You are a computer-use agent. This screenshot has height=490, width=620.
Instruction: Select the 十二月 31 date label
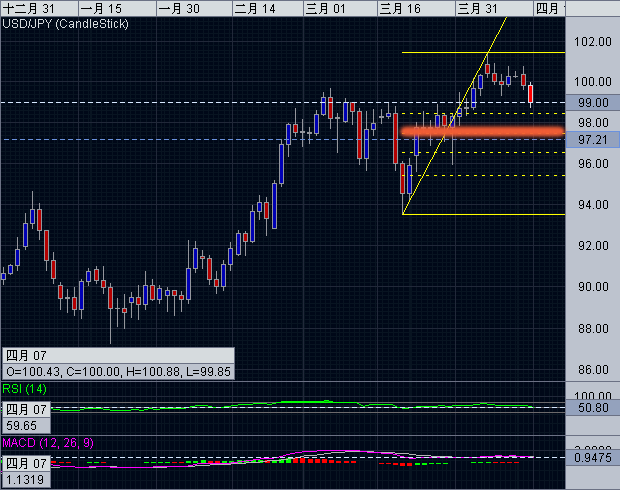click(x=28, y=8)
